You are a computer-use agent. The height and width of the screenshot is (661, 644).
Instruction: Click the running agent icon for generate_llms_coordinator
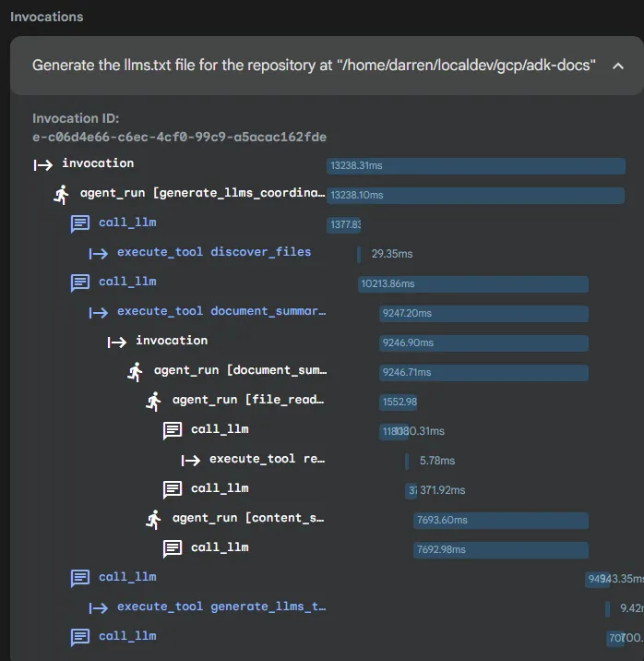click(x=62, y=194)
